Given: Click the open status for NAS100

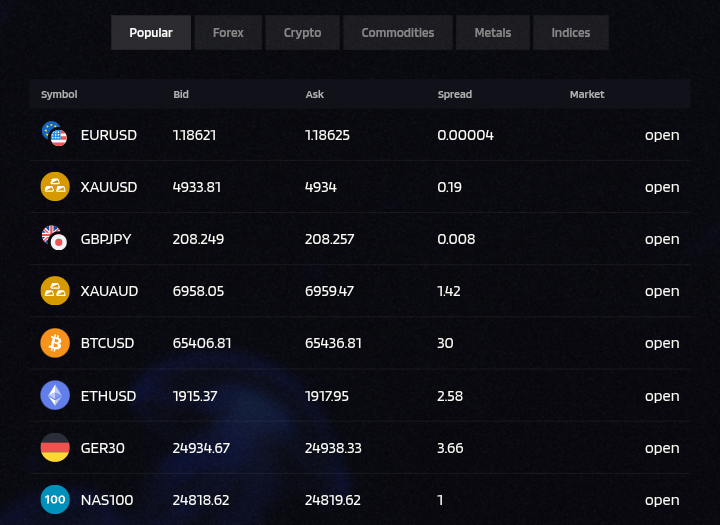Looking at the screenshot, I should coord(661,500).
